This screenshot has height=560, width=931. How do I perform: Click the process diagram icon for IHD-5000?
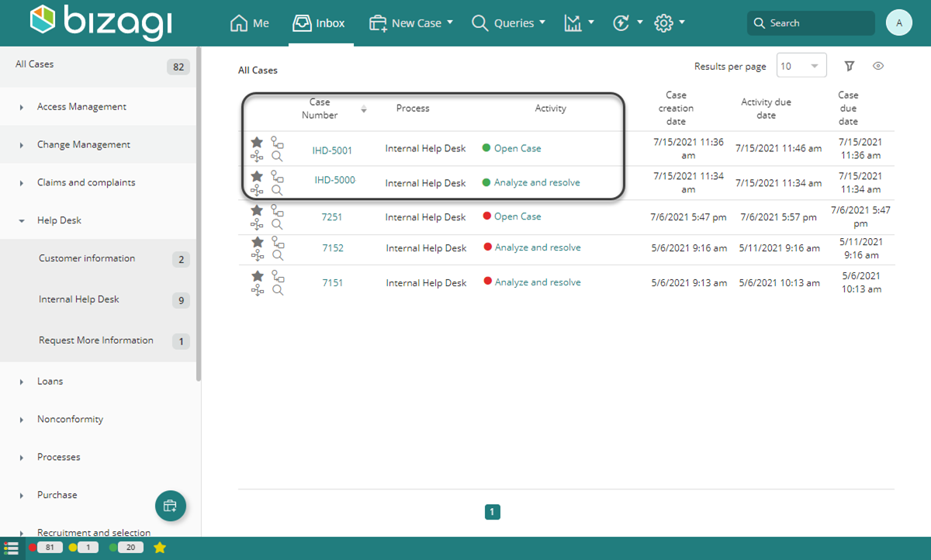[x=257, y=190]
